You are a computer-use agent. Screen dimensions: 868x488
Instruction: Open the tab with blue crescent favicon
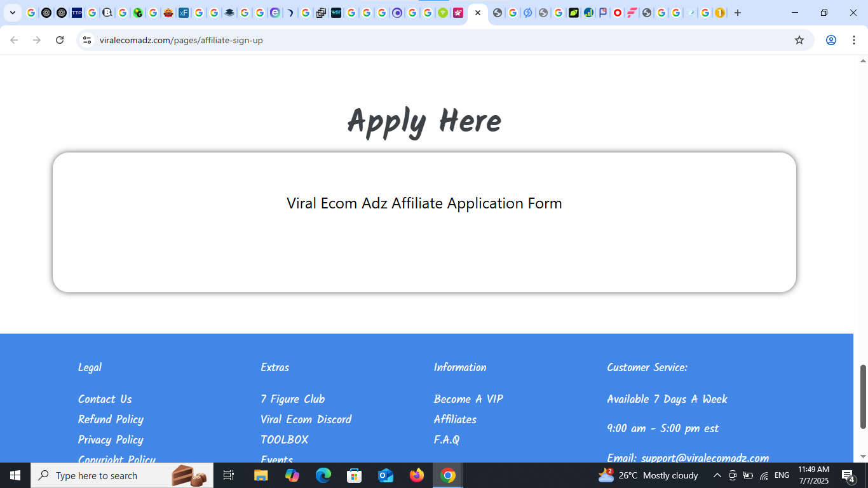pos(290,13)
